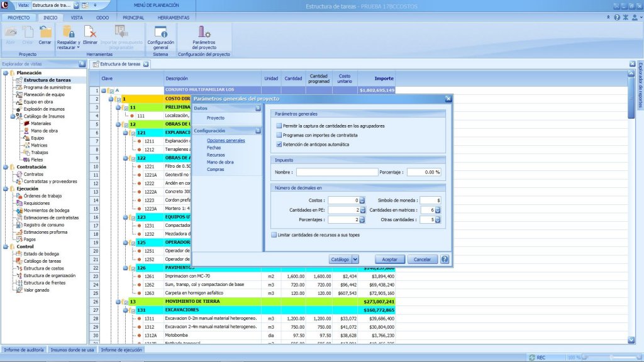Enable Programas con importes de contratista

(279, 135)
